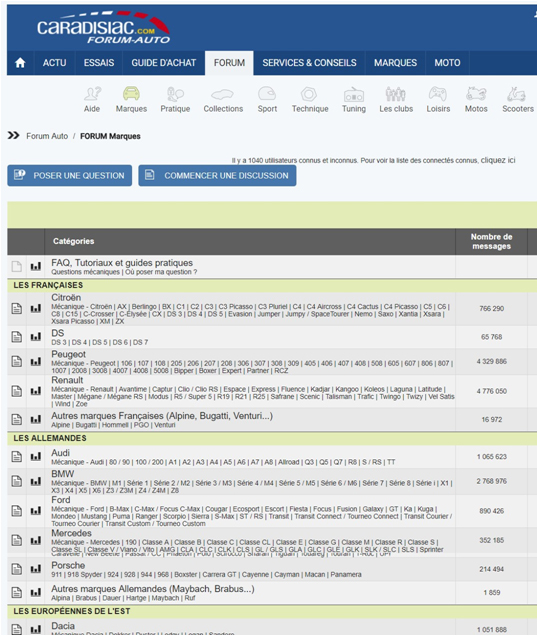Screen dimensions: 538x636
Task: Click the stats bar icon in Audi row
Action: click(x=36, y=457)
